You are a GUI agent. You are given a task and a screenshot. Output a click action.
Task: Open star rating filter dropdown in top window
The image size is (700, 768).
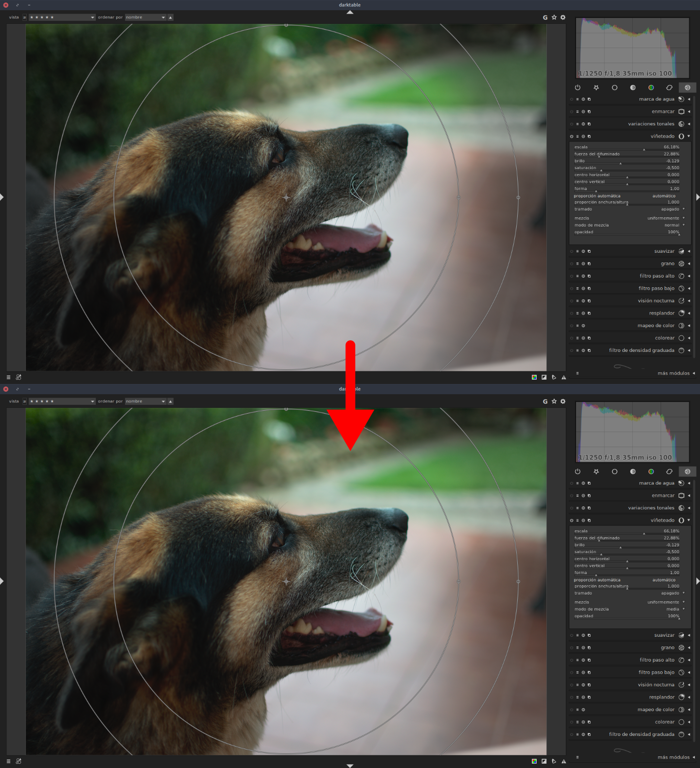(62, 17)
